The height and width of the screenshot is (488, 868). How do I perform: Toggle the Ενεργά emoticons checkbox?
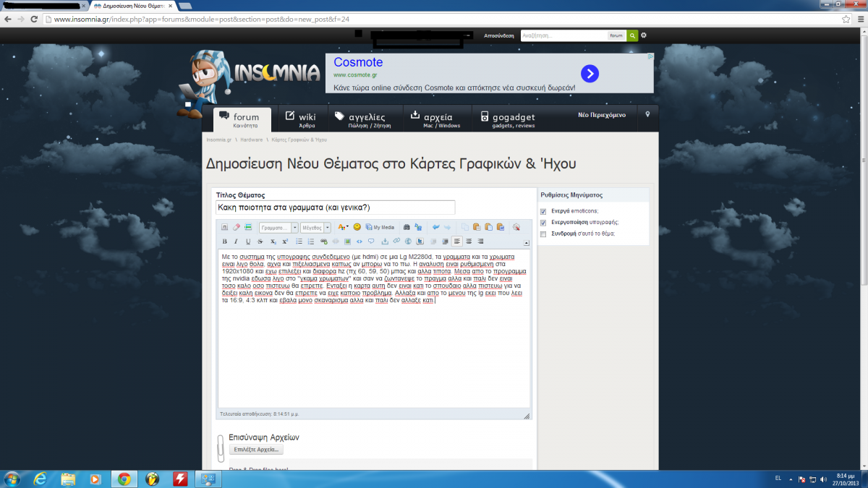(543, 211)
